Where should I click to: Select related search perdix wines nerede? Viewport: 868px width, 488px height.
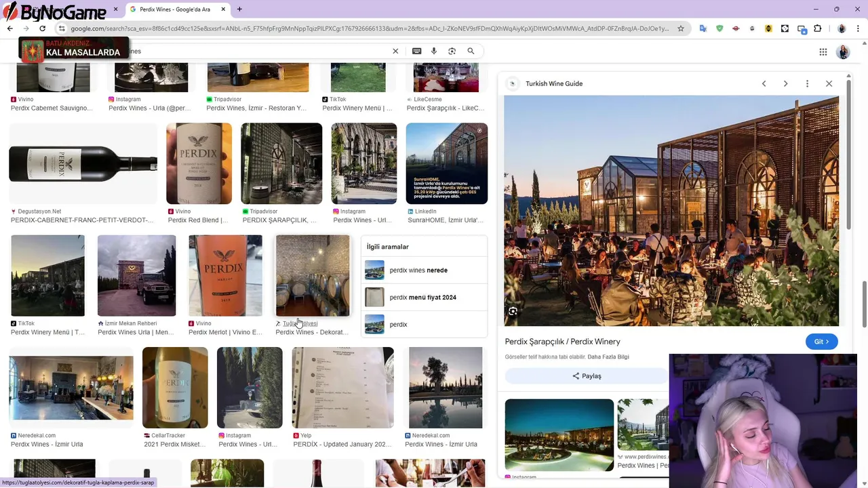tap(424, 270)
